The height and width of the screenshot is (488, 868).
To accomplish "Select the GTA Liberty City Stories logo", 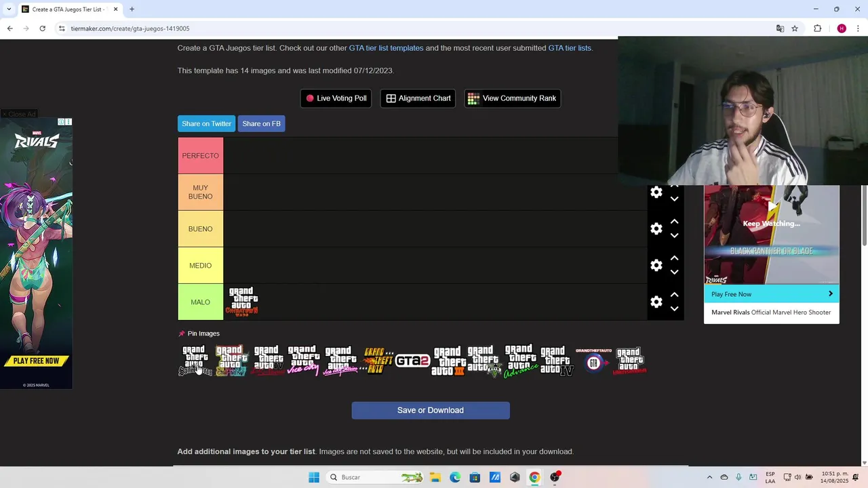I will coord(629,361).
